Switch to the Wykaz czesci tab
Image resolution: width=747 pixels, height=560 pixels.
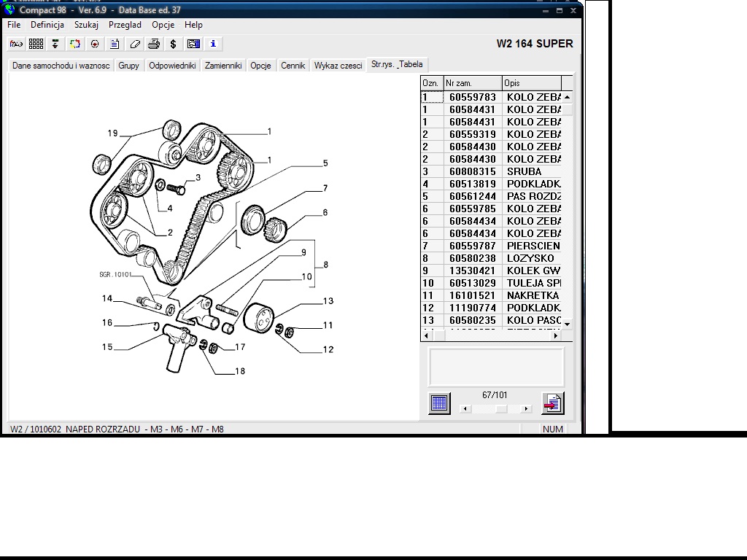(x=338, y=66)
